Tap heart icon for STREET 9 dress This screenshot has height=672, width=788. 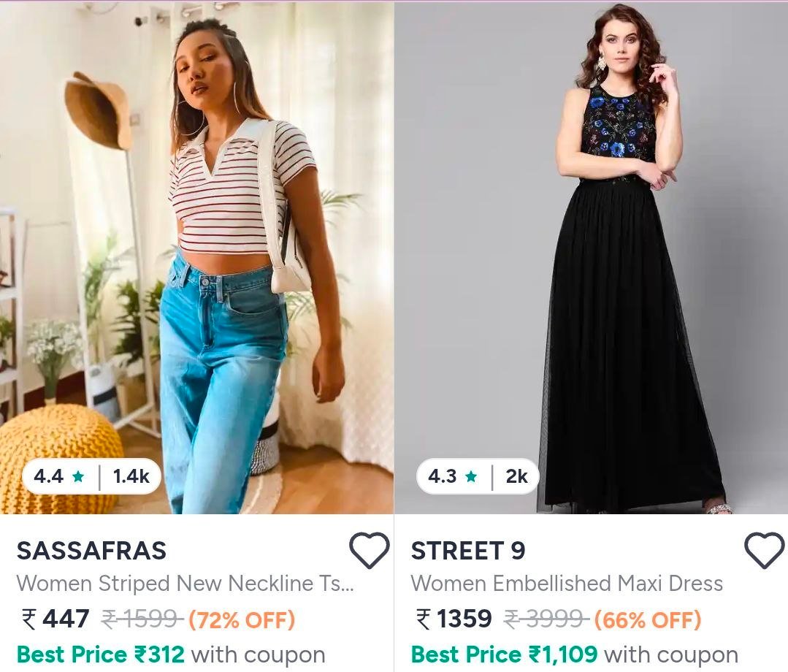point(764,551)
